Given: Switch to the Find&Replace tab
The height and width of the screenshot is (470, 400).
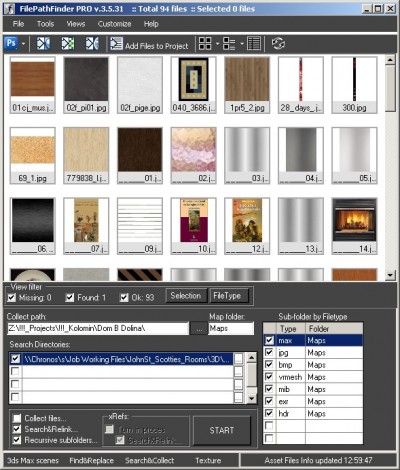Looking at the screenshot, I should [x=91, y=461].
